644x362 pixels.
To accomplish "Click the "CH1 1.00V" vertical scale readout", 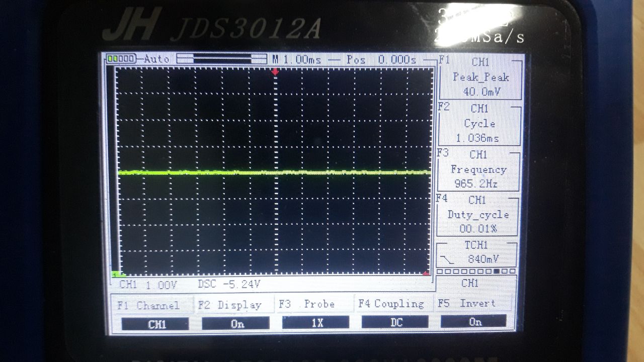I will (148, 285).
